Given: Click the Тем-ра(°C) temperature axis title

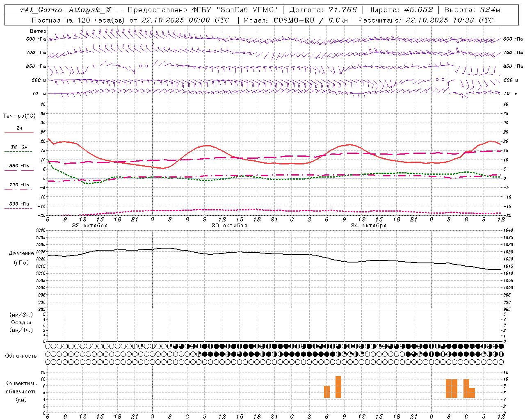Looking at the screenshot, I should click(19, 116).
